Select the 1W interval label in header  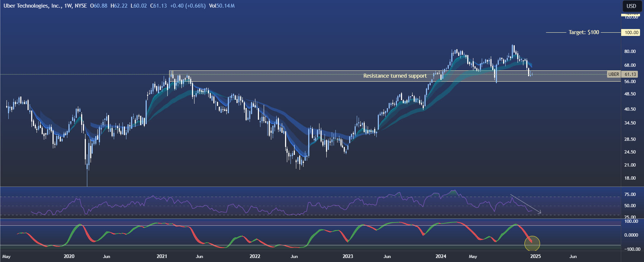[68, 6]
